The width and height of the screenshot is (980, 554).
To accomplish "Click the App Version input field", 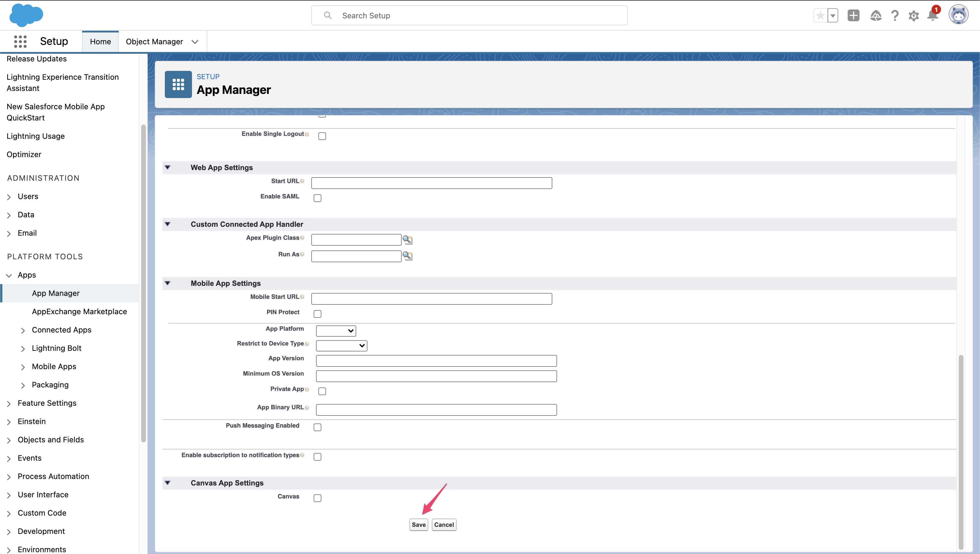I will 436,361.
